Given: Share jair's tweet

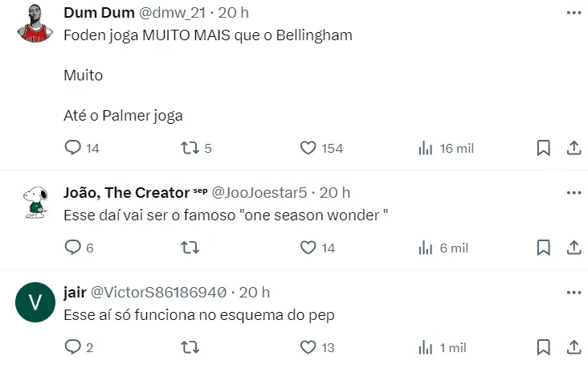Looking at the screenshot, I should pyautogui.click(x=574, y=347).
